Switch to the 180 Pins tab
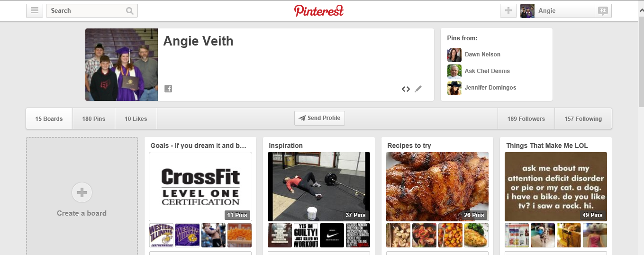The height and width of the screenshot is (255, 644). pyautogui.click(x=94, y=118)
